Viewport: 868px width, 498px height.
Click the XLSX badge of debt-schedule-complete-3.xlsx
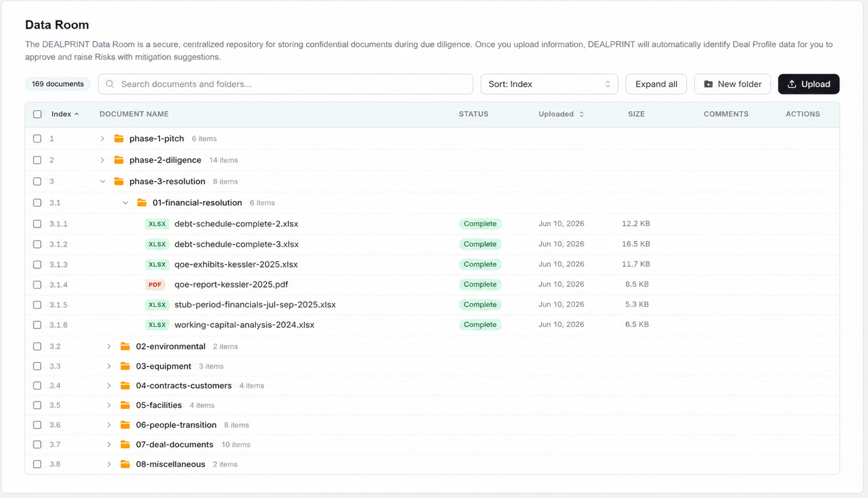[x=157, y=244]
